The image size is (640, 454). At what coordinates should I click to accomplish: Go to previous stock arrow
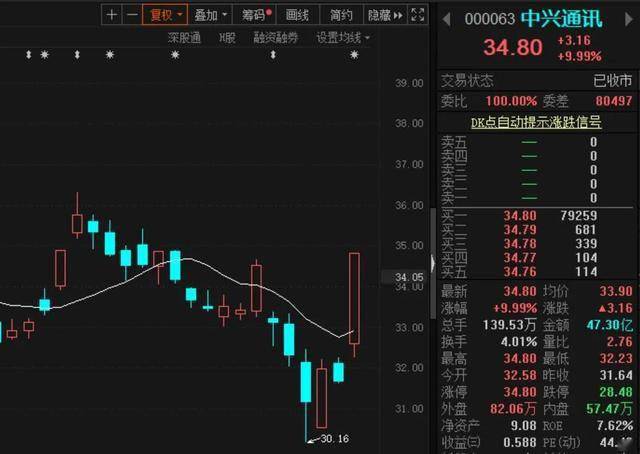[x=447, y=19]
